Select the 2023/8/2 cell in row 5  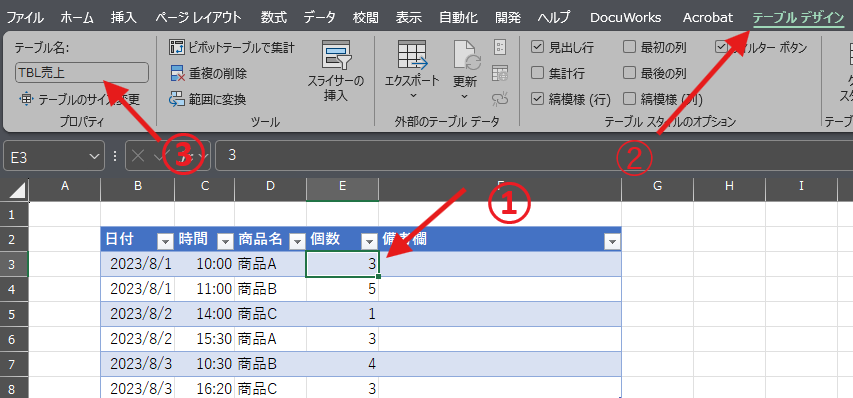(x=138, y=314)
